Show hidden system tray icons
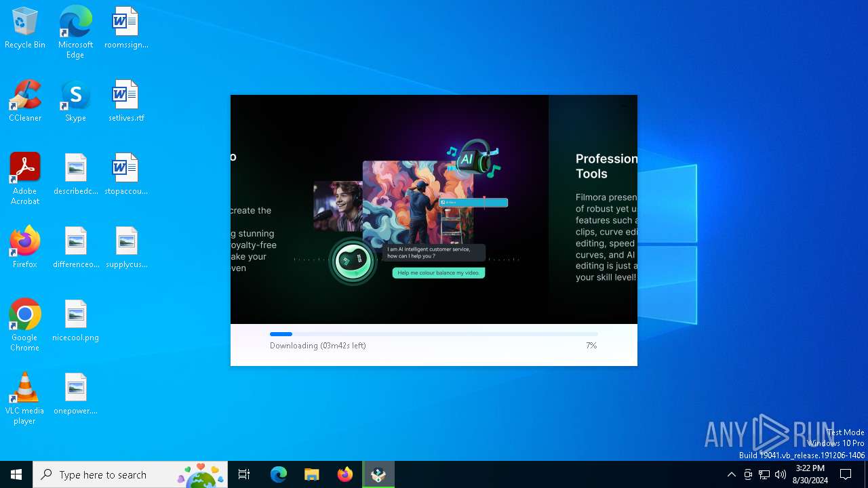 point(731,474)
